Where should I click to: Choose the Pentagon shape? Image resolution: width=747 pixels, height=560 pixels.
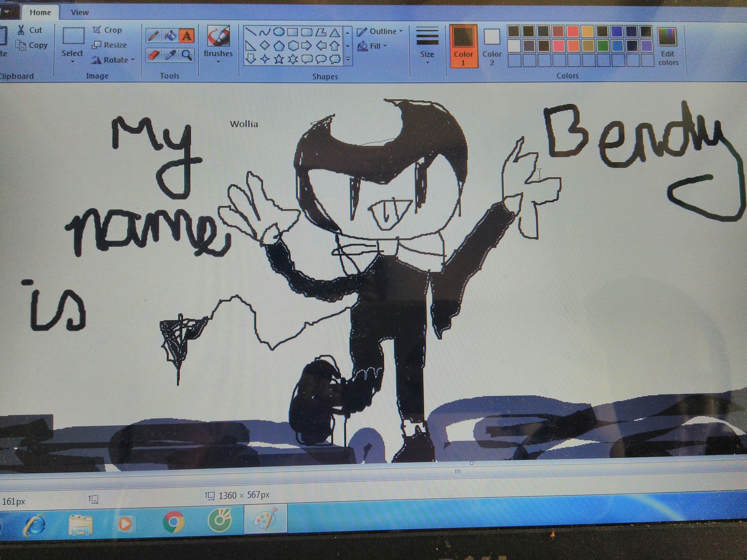(279, 46)
